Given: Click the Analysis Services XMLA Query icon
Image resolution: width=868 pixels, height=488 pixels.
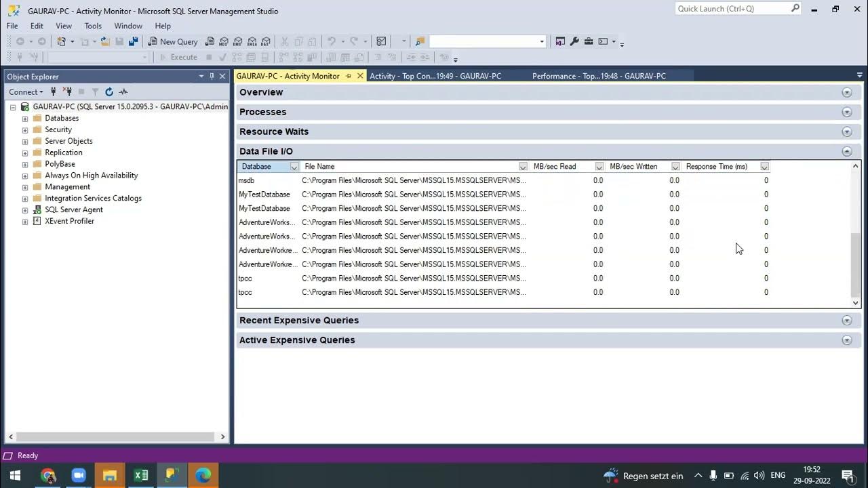Looking at the screenshot, I should pyautogui.click(x=252, y=41).
